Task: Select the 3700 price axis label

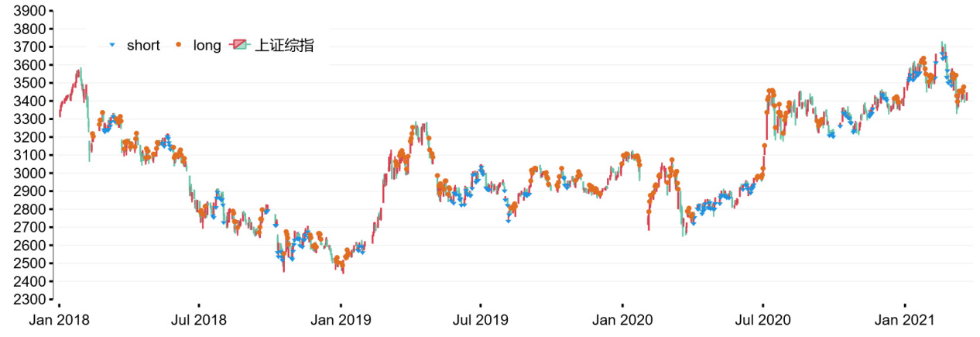Action: click(x=29, y=47)
